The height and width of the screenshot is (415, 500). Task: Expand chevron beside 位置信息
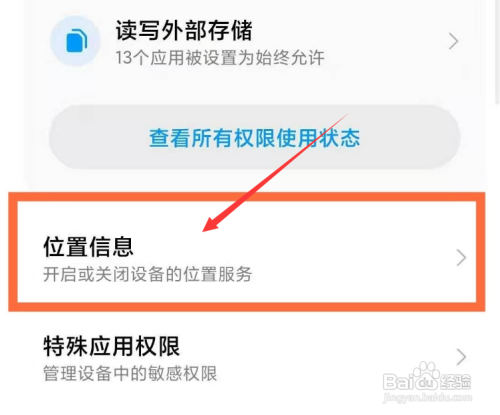pos(461,258)
